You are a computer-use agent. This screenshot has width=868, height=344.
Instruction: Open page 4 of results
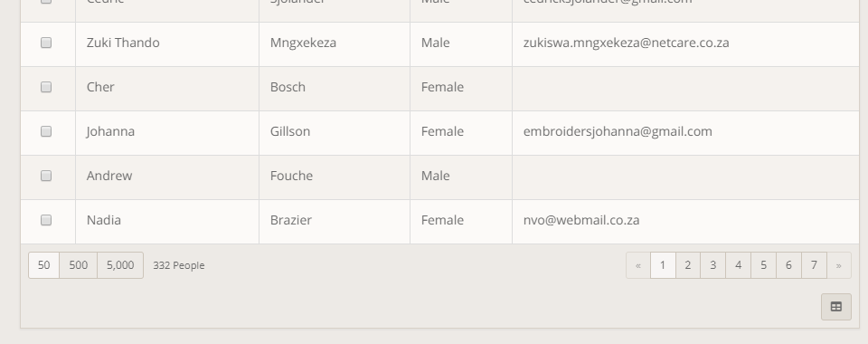pyautogui.click(x=738, y=265)
